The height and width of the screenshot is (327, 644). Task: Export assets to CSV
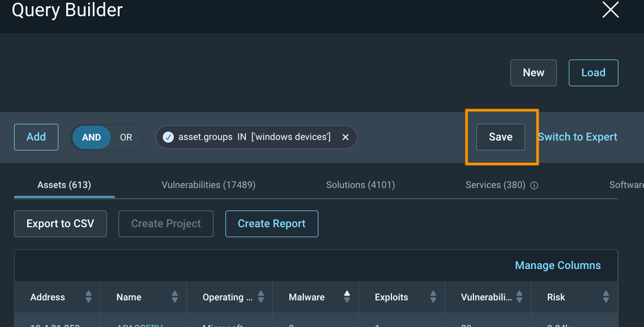coord(61,224)
